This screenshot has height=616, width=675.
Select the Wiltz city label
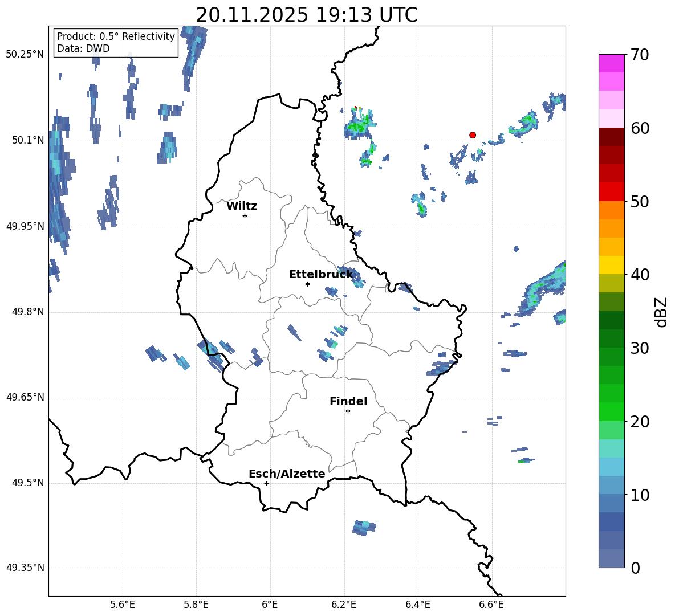(x=242, y=206)
